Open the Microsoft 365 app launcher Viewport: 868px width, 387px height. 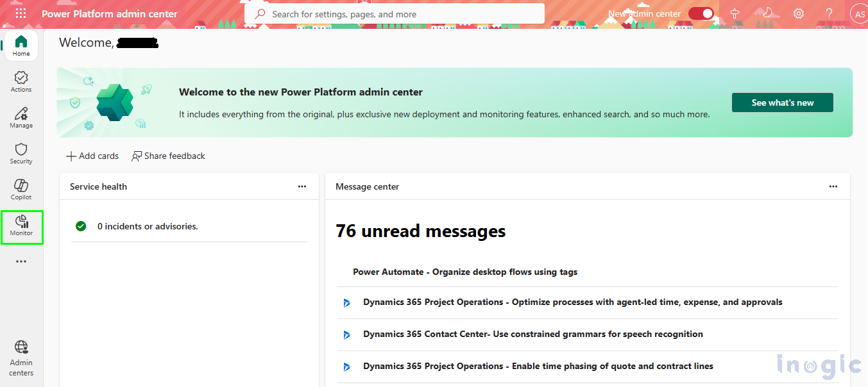[x=21, y=13]
